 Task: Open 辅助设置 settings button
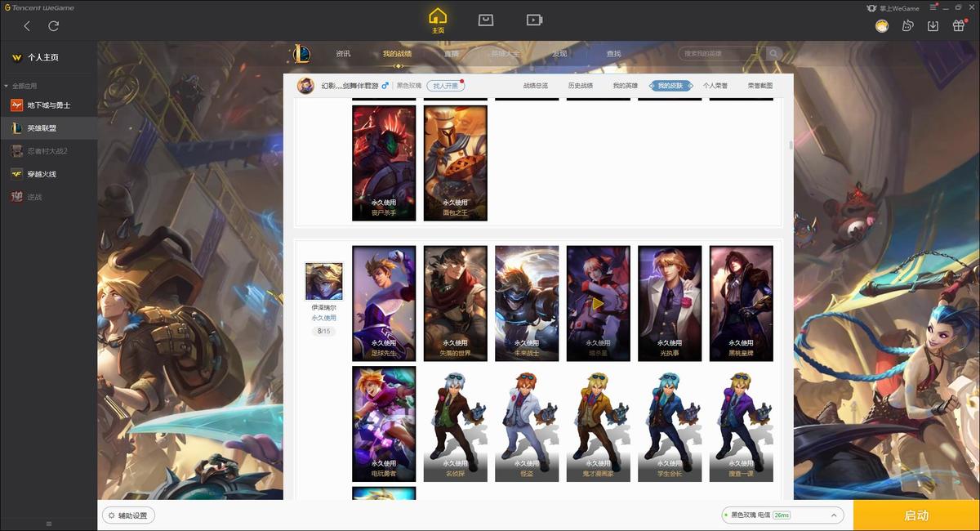pos(129,515)
